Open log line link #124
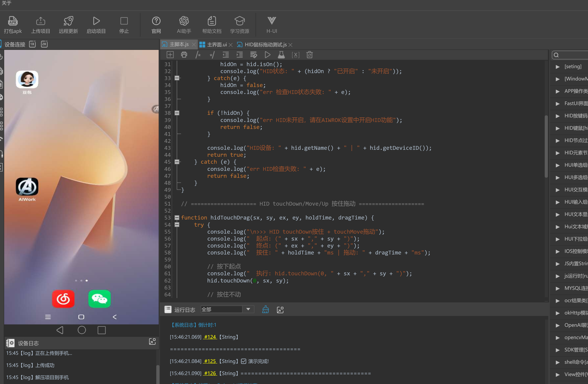Screen dimensions: 588x384 [x=210, y=337]
